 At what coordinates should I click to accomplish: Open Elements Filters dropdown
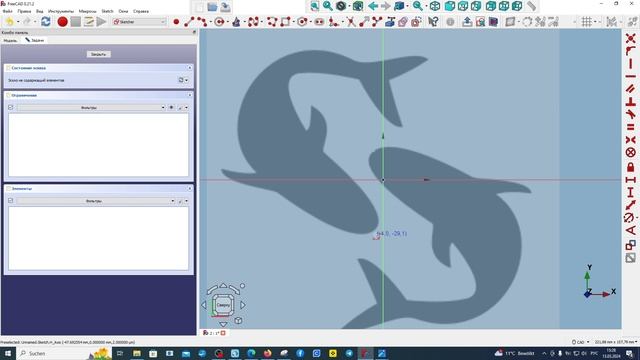[96, 201]
